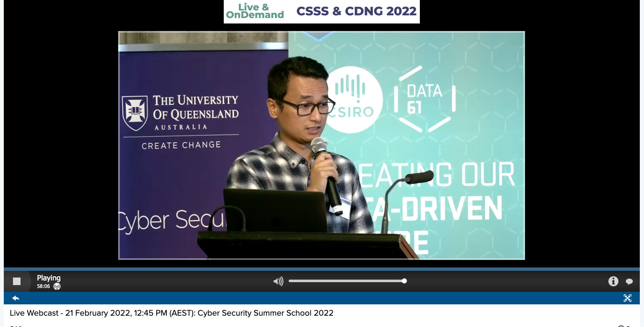Stop the webcast playback

17,281
